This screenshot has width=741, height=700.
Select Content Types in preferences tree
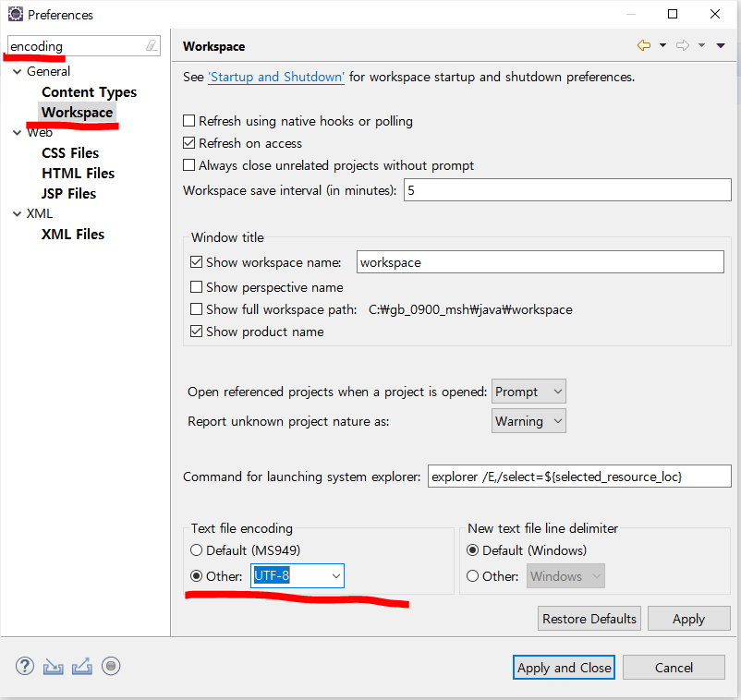pos(90,92)
